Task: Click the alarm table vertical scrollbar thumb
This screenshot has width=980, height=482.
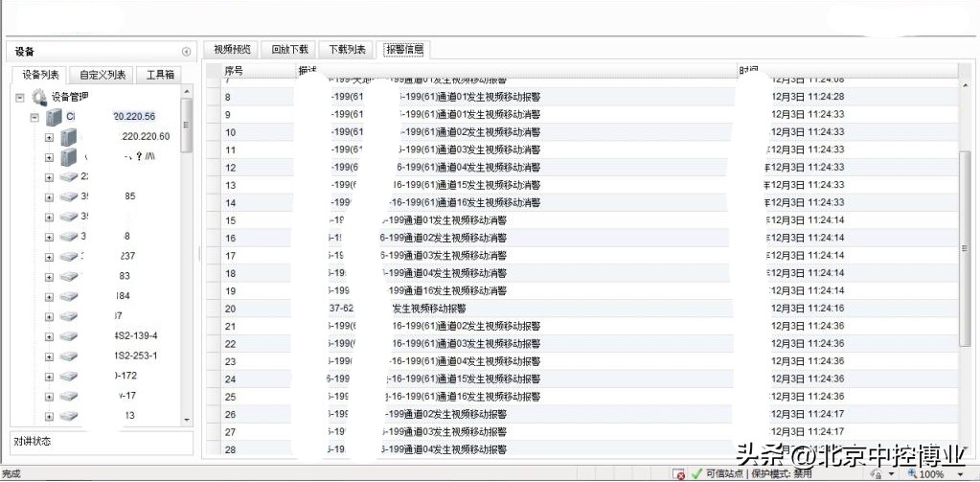Action: click(x=965, y=248)
